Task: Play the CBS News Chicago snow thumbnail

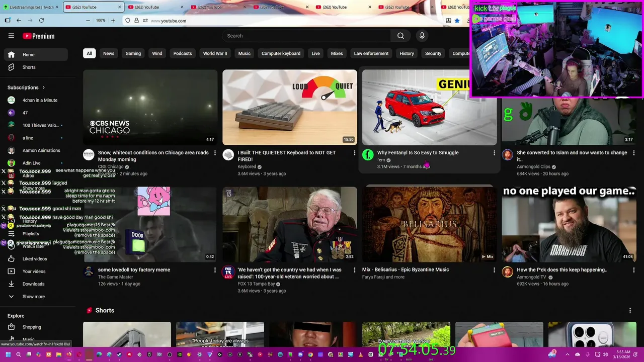Action: 150,107
